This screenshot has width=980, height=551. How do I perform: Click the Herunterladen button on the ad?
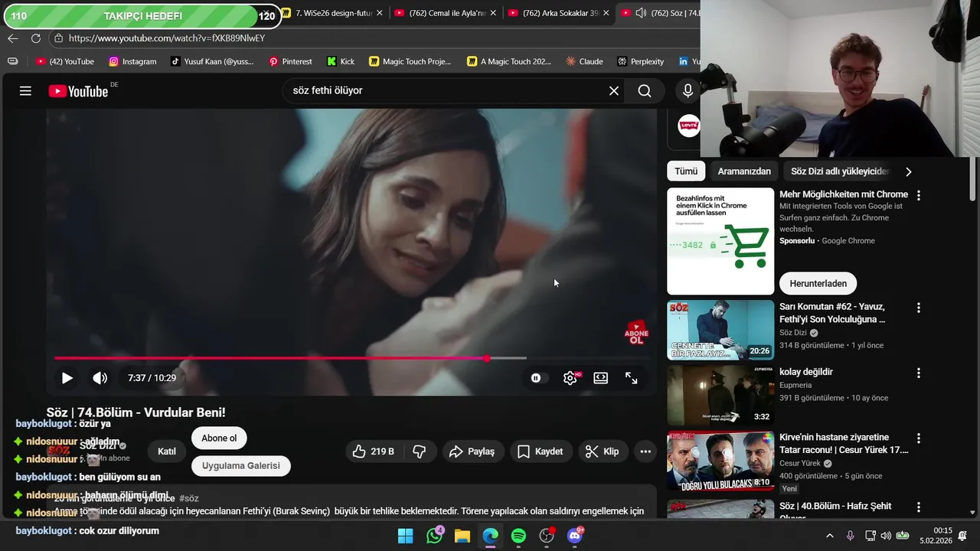coord(818,284)
